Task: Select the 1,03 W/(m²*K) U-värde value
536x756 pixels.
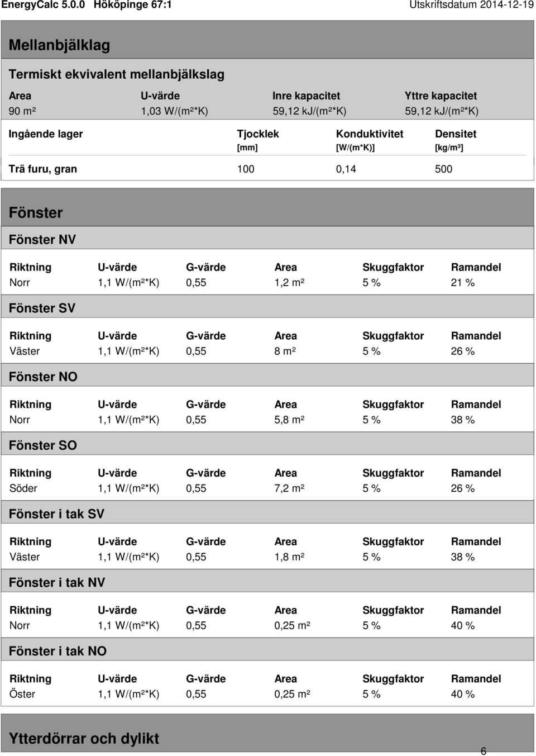Action: coord(174,111)
